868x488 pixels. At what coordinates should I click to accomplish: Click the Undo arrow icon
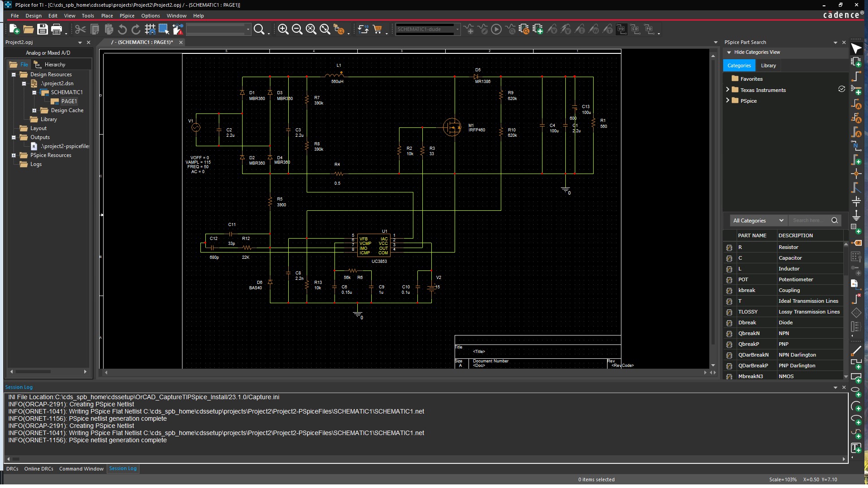click(122, 29)
